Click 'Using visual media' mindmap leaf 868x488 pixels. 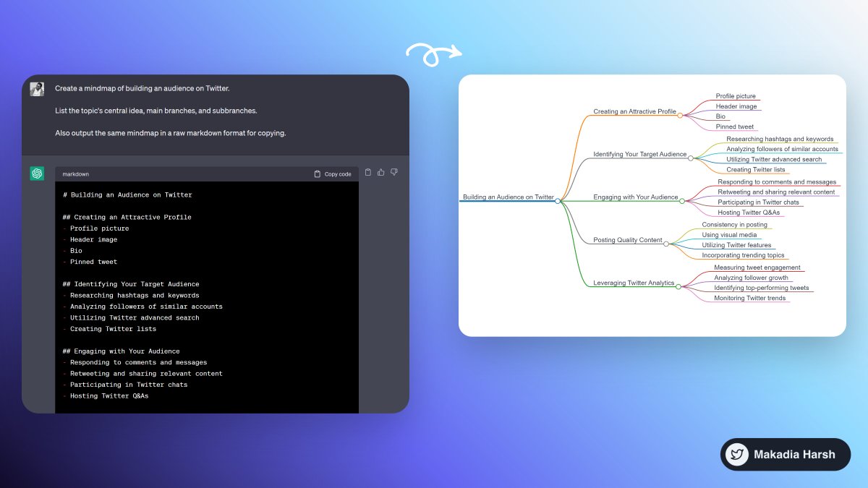tap(729, 235)
